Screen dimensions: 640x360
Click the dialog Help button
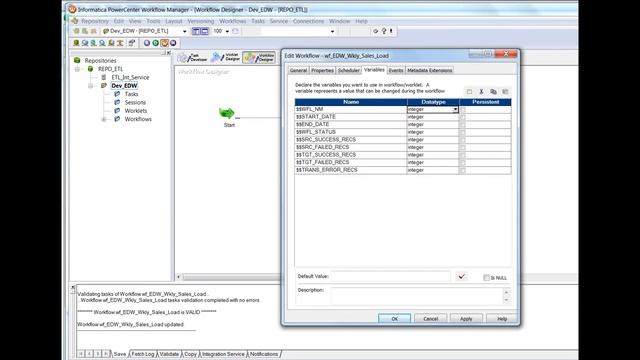502,319
